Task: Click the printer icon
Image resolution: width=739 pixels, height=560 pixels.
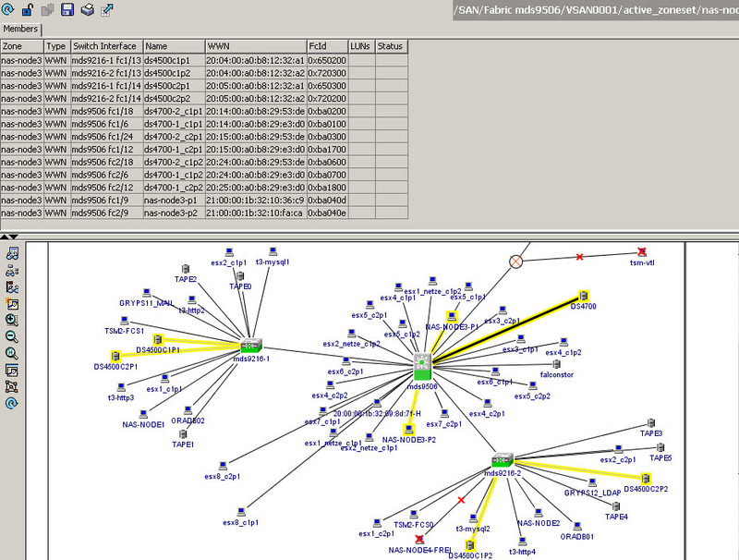Action: point(87,10)
